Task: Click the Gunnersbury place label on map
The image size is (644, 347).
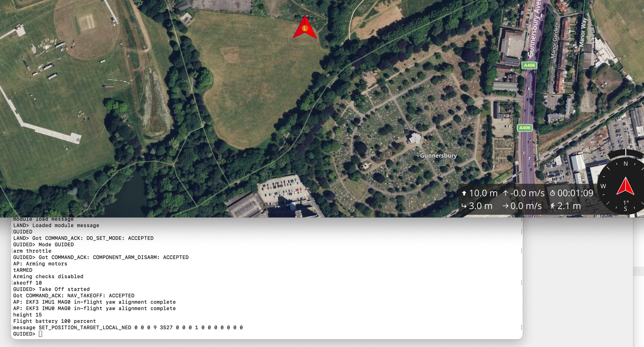Action: pyautogui.click(x=438, y=156)
